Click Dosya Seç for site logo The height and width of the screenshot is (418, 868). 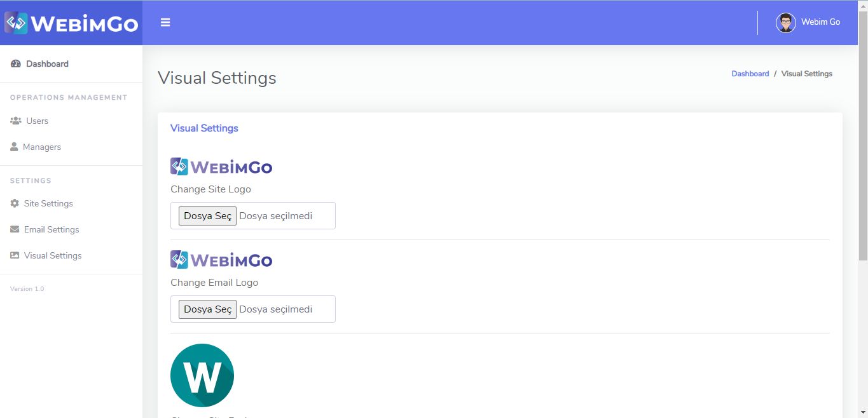point(207,216)
